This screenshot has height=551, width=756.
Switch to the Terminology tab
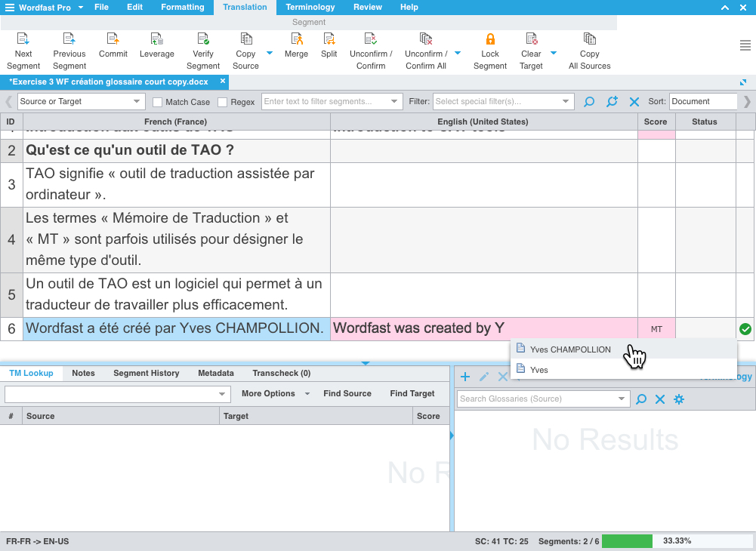(x=310, y=8)
